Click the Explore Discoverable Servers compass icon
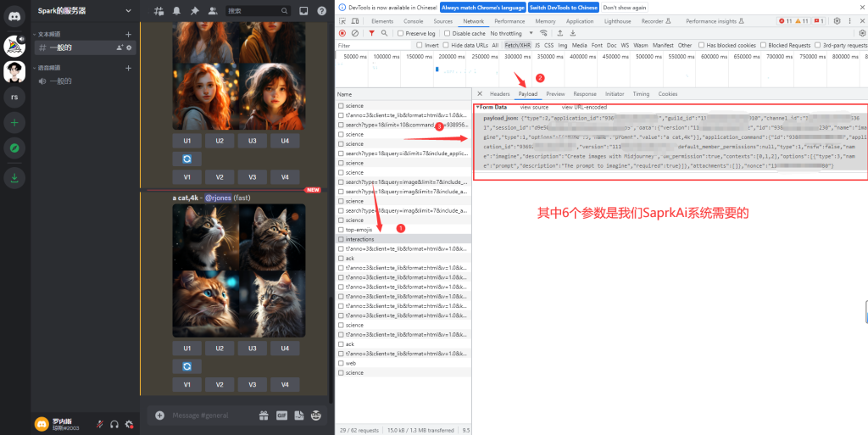The height and width of the screenshot is (435, 868). [14, 148]
